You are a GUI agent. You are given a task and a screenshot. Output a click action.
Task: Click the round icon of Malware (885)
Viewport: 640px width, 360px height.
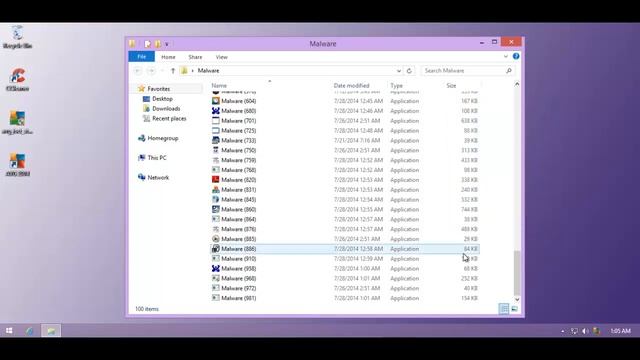(x=216, y=239)
